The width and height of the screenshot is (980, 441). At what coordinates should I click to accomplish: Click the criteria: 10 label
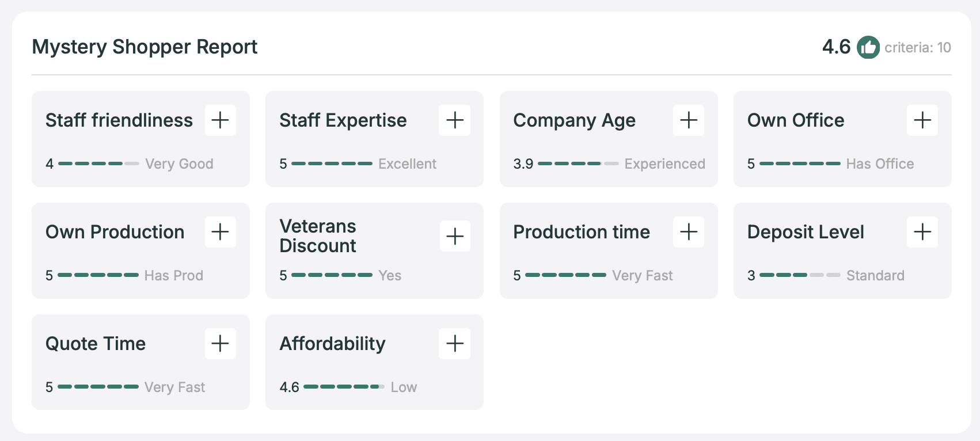917,48
